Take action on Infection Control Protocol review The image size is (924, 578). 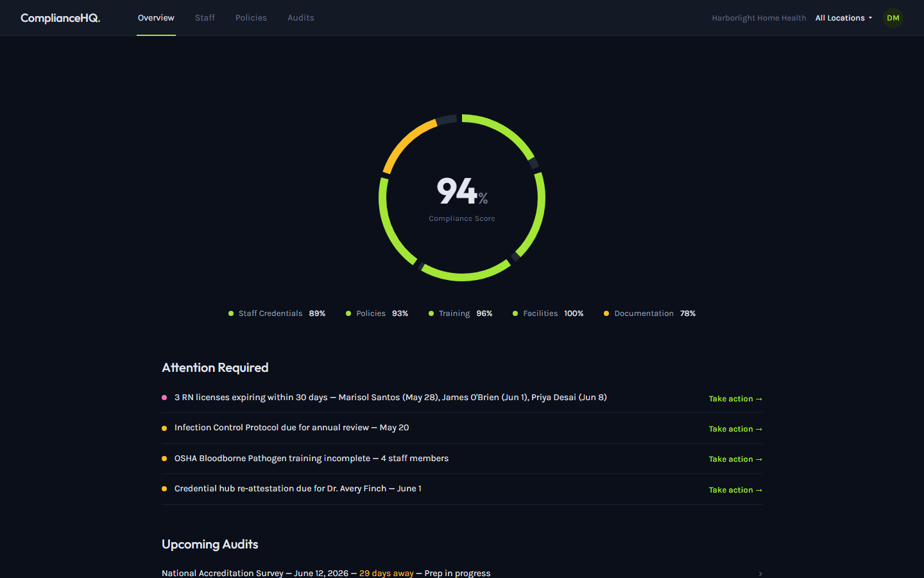(x=735, y=429)
